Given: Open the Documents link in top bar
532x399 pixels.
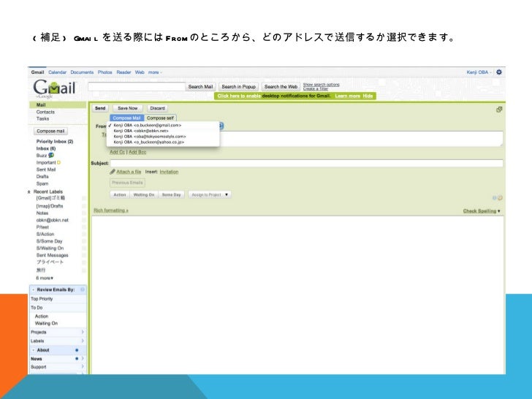Looking at the screenshot, I should click(82, 72).
